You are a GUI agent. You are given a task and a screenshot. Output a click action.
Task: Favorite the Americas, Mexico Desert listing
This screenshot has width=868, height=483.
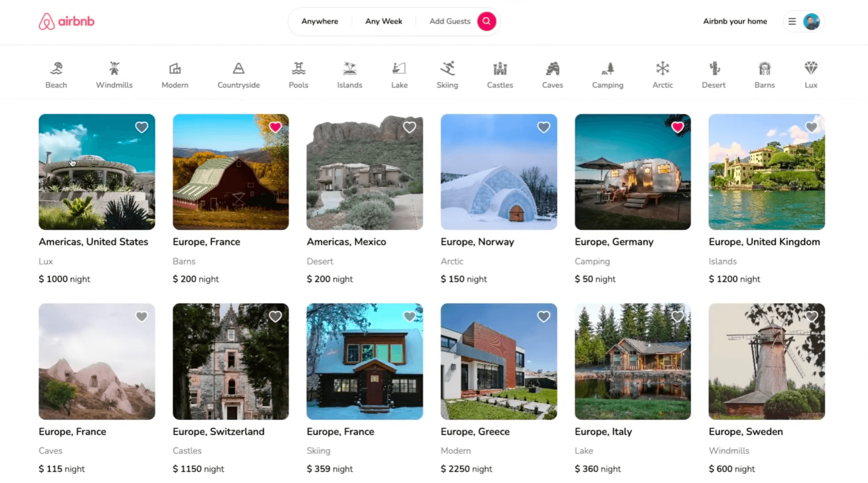409,127
